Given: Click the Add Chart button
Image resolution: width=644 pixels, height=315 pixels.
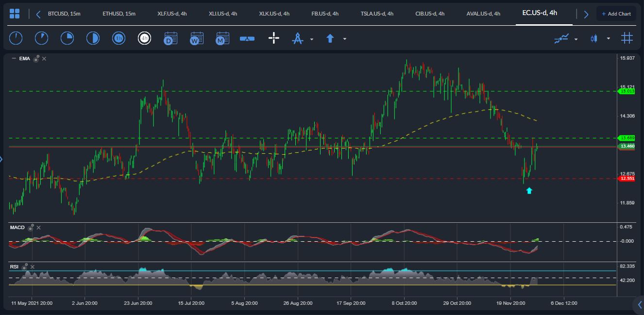Looking at the screenshot, I should 616,14.
